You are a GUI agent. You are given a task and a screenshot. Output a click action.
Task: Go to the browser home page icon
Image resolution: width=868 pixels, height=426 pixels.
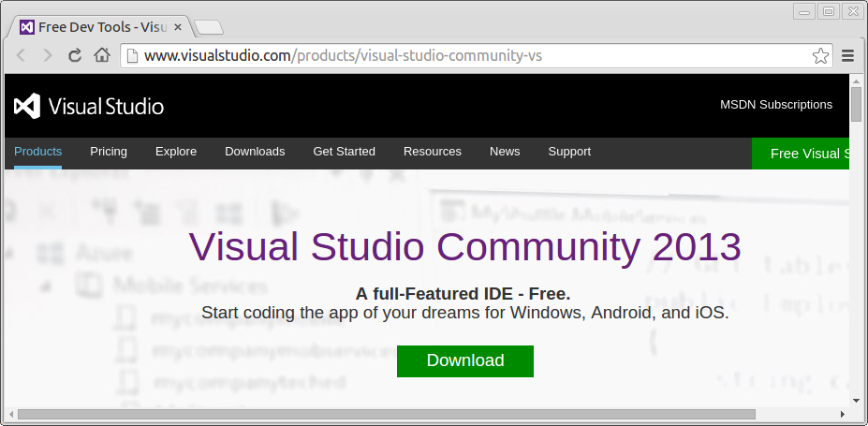click(101, 55)
